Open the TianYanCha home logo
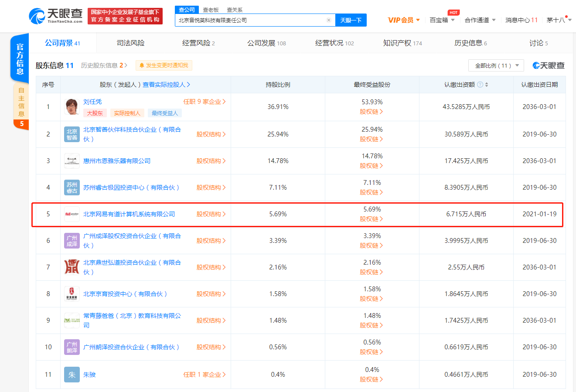576x392 pixels. tap(56, 16)
